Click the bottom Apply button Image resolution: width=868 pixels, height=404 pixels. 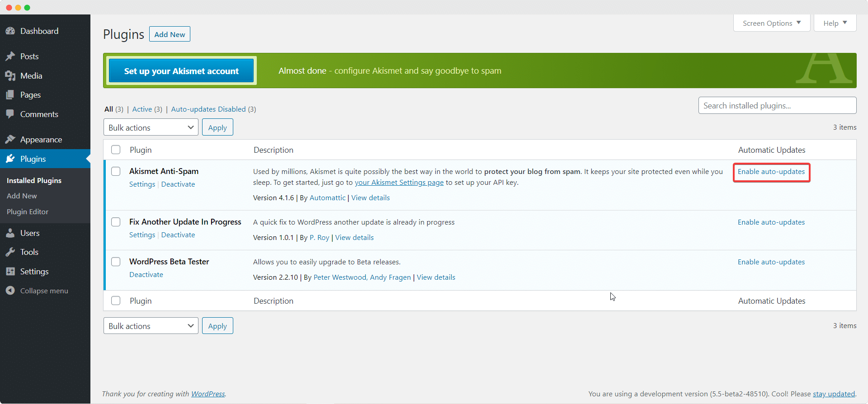coord(217,326)
